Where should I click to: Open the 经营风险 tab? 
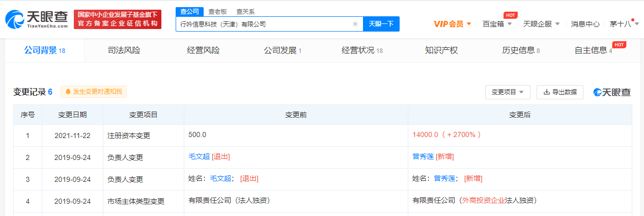tap(203, 50)
